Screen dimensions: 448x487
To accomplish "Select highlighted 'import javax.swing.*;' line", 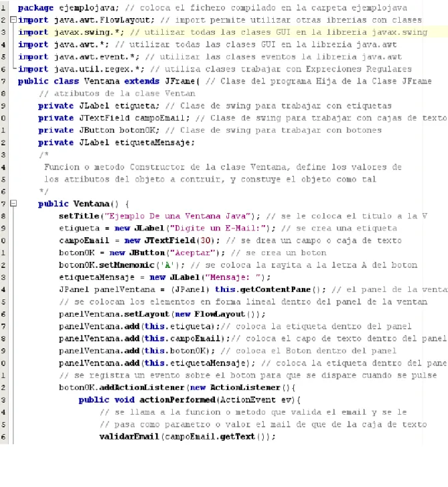I will pyautogui.click(x=71, y=32).
